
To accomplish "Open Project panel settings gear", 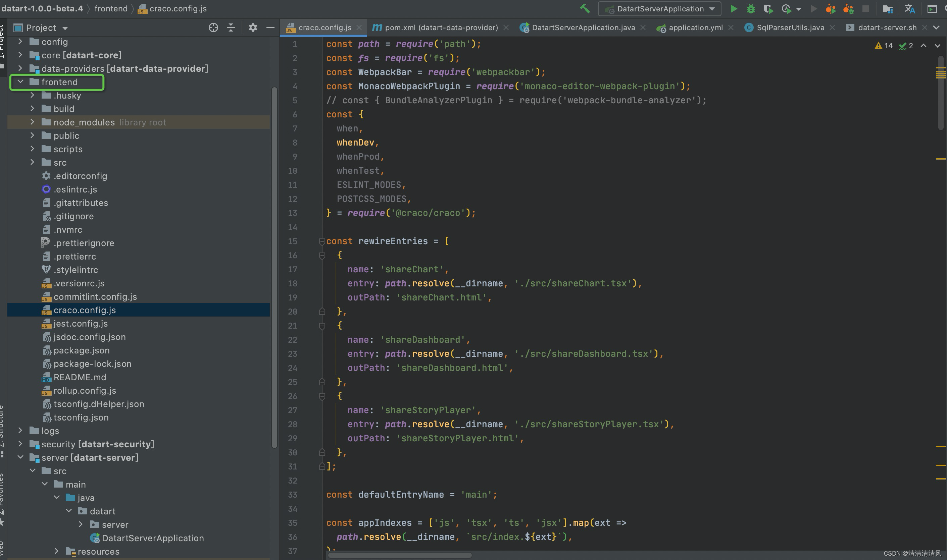I will point(253,27).
